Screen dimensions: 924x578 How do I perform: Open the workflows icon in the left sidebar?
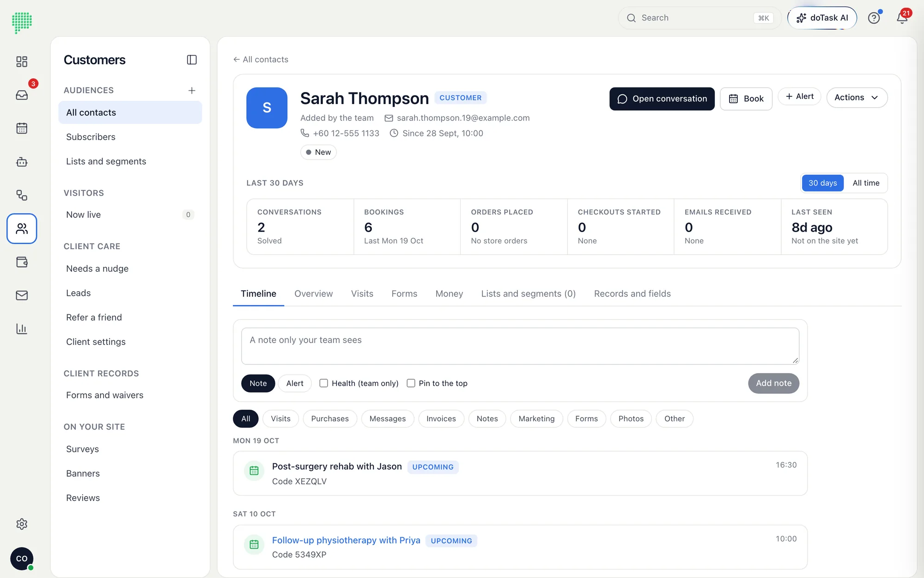(22, 195)
